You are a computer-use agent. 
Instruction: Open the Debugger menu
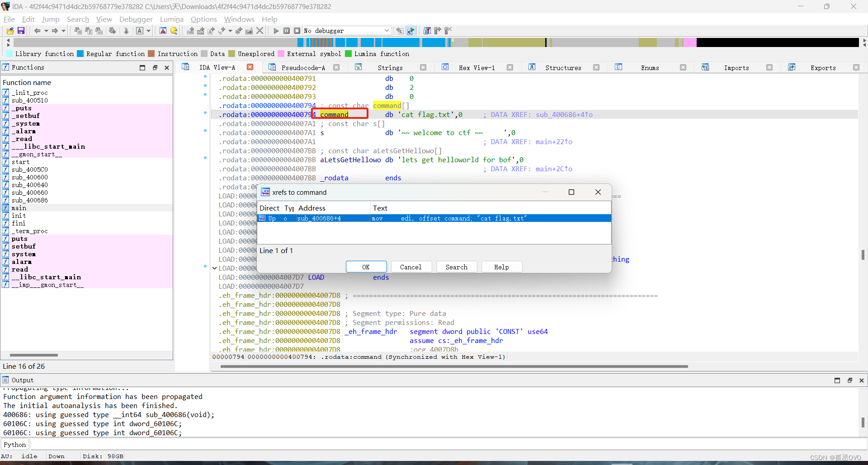pyautogui.click(x=136, y=19)
